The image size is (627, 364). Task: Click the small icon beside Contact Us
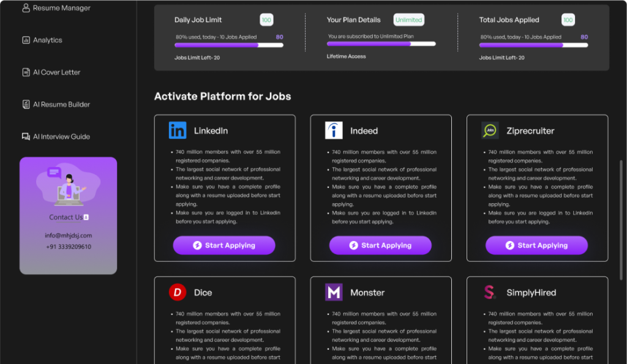pos(86,217)
